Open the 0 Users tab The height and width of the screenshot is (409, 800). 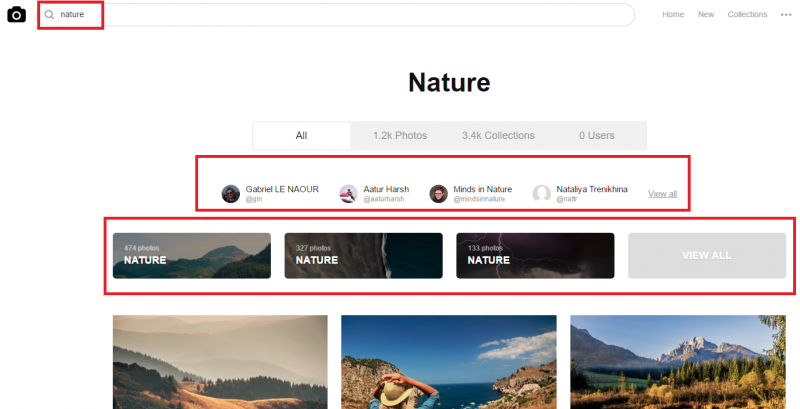point(597,135)
